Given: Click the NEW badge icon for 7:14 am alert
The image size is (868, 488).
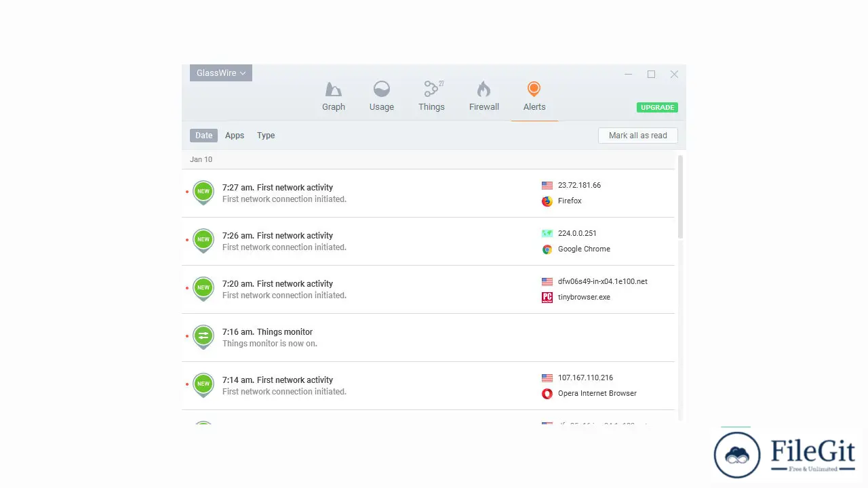Looking at the screenshot, I should click(203, 385).
